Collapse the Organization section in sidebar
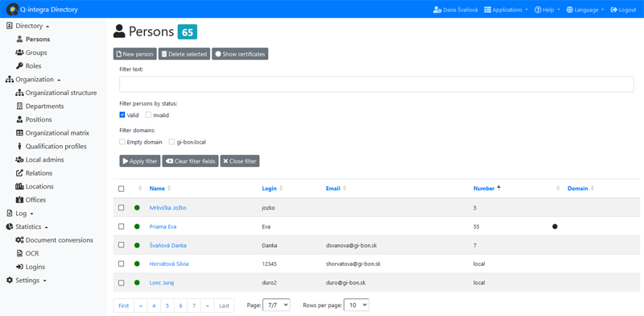 pyautogui.click(x=33, y=80)
